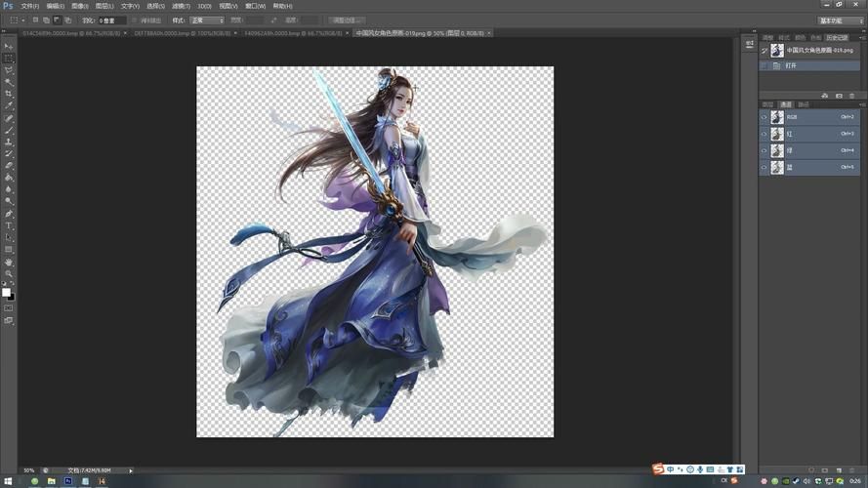Set history brush source on snapshot
Image resolution: width=868 pixels, height=488 pixels.
coord(764,51)
